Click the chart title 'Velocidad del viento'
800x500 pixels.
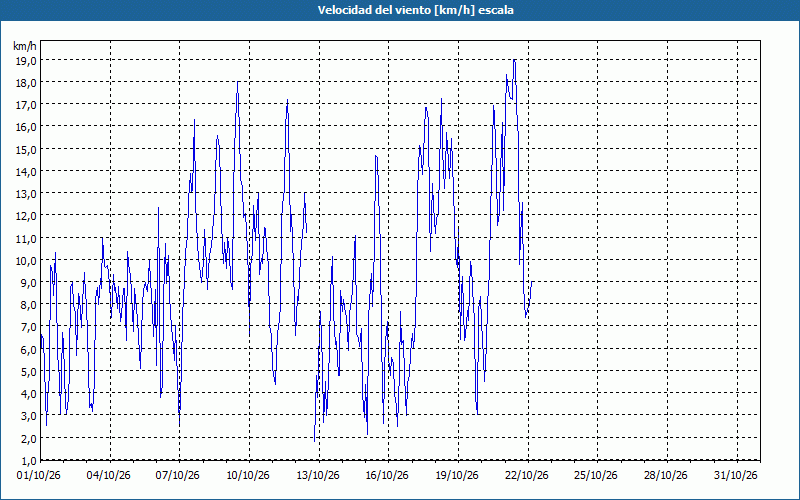click(x=374, y=10)
